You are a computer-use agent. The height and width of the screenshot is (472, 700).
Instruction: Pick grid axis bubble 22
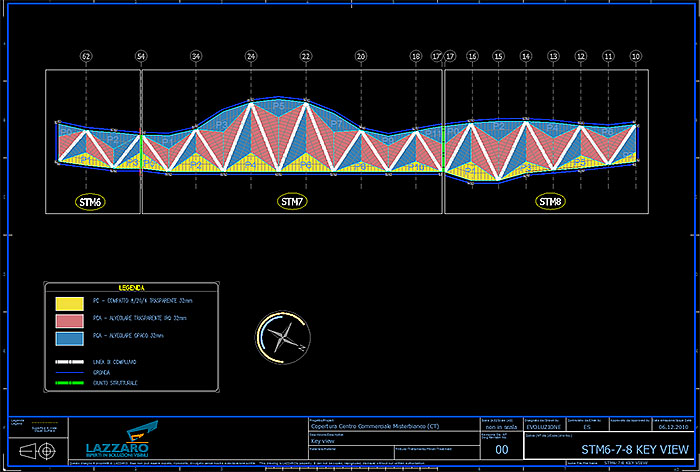coord(305,57)
